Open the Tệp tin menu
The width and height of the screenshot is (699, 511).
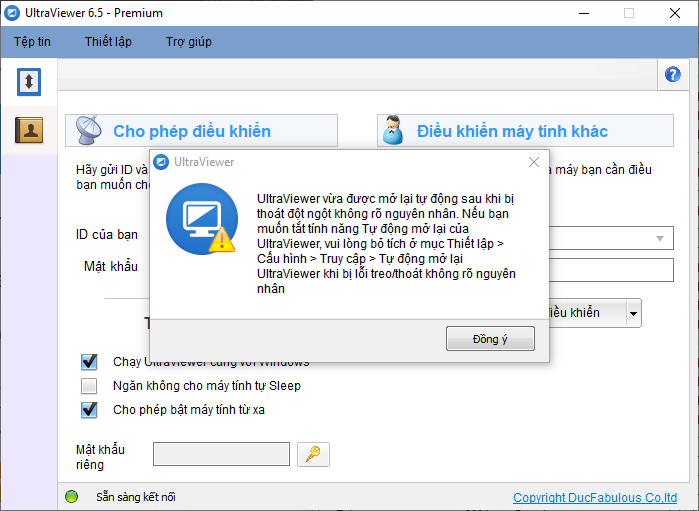[x=32, y=41]
